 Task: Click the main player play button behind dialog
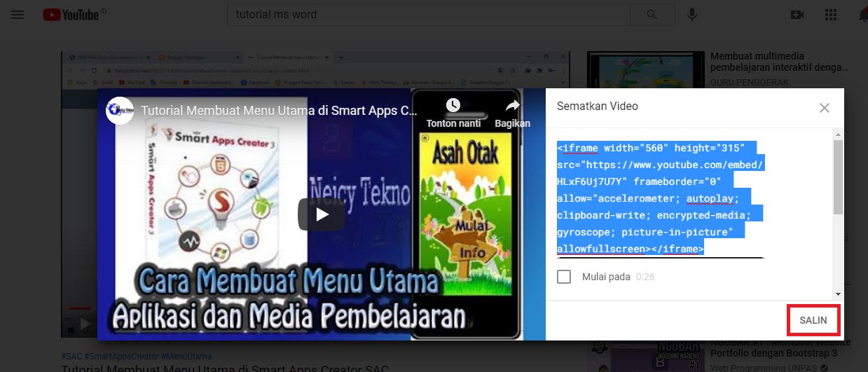(85, 324)
